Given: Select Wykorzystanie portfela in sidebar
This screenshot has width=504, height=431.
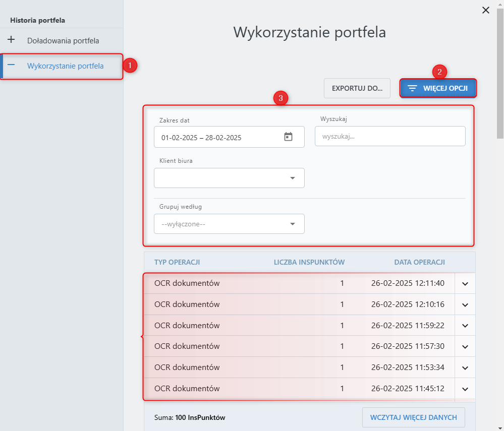Looking at the screenshot, I should [x=62, y=66].
